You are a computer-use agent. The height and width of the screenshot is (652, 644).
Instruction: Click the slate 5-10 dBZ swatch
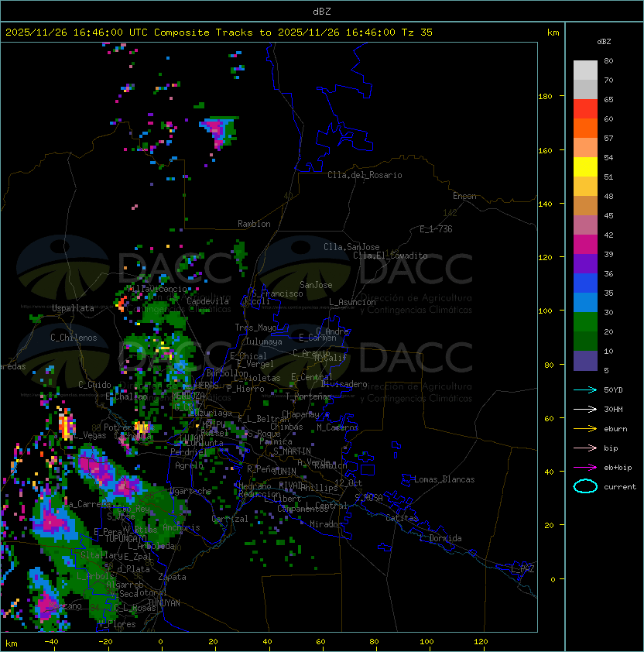[x=585, y=361]
